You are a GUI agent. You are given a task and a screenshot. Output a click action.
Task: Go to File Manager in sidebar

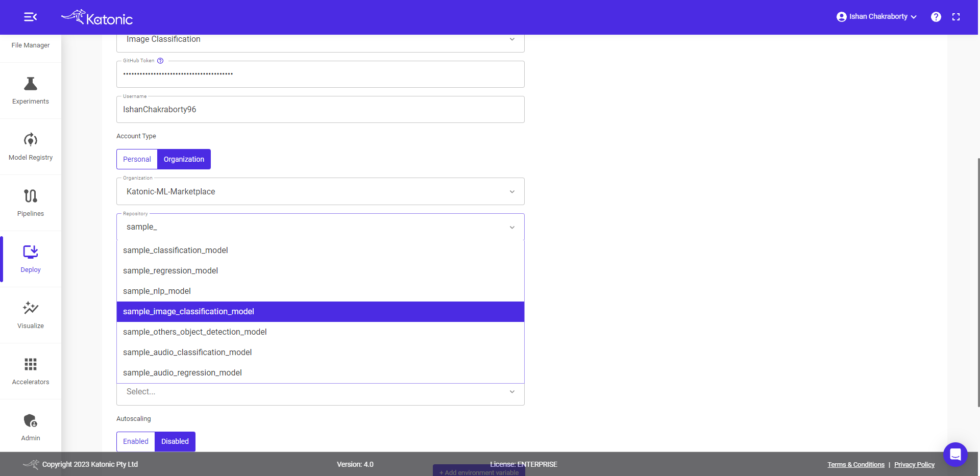click(x=31, y=45)
